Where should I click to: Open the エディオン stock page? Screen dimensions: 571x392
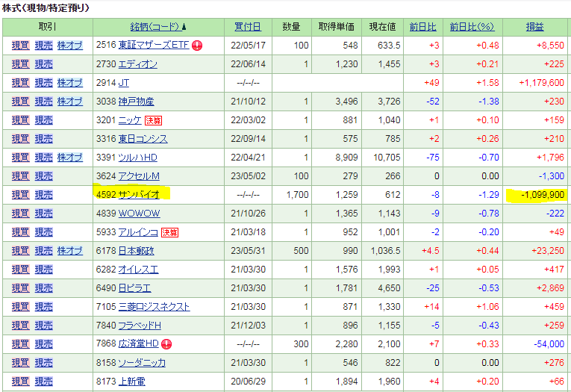137,64
